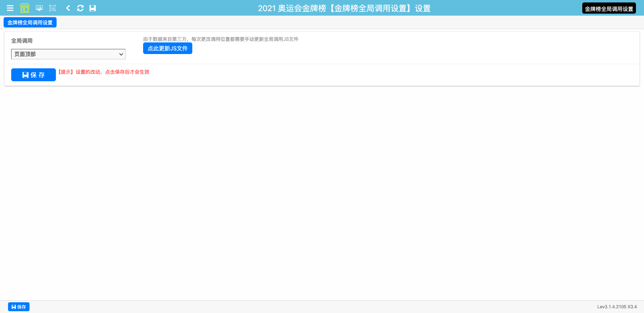Click the black 金牌榜全局调用设置 button at top right
The image size is (644, 313).
609,9
